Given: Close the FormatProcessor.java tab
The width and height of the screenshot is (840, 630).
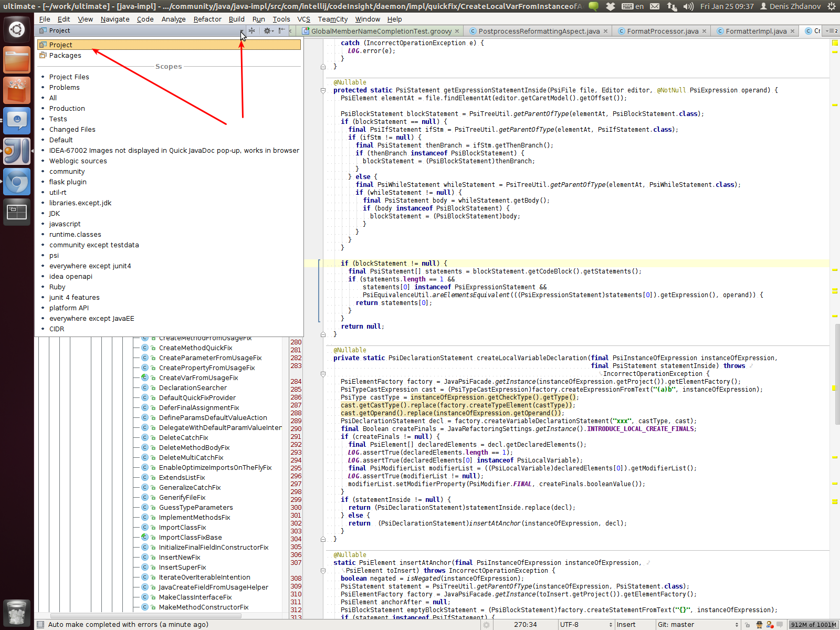Looking at the screenshot, I should (x=705, y=31).
